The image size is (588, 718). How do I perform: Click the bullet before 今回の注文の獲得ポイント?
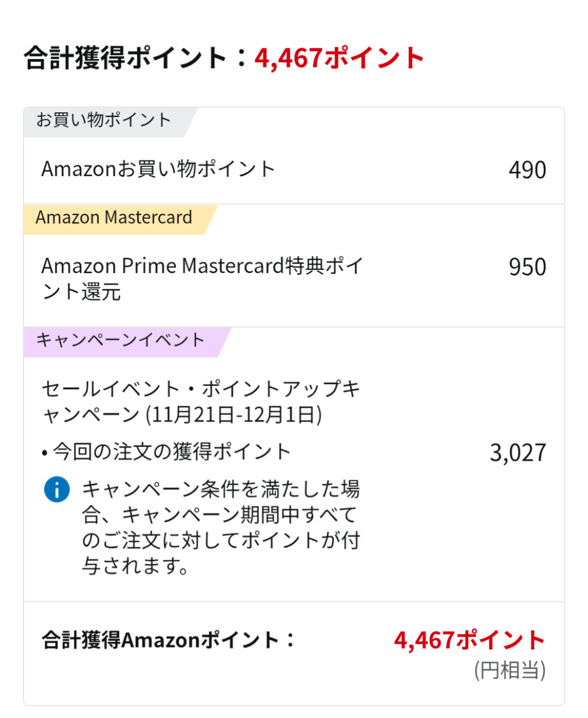click(45, 453)
